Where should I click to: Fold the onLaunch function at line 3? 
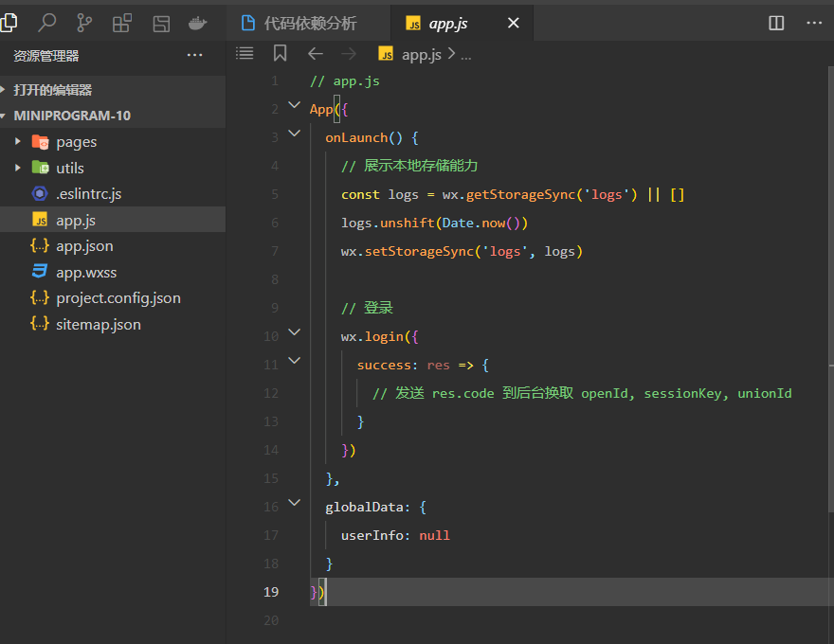point(294,134)
